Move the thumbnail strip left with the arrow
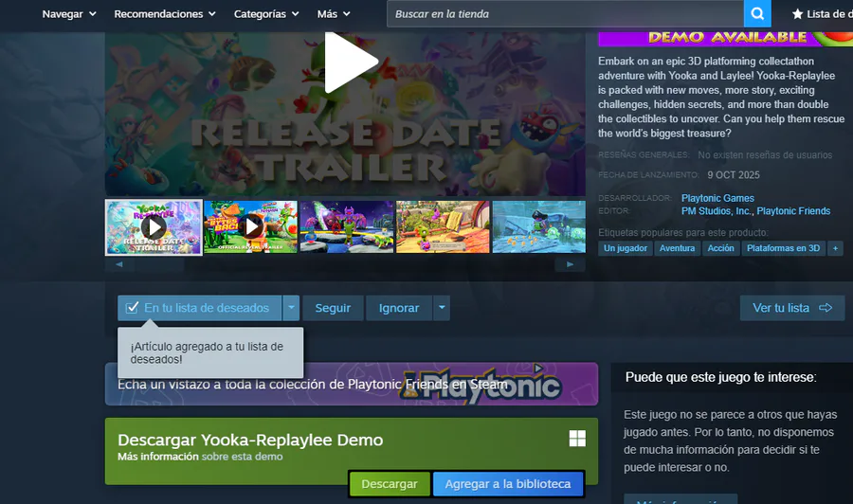 pos(119,264)
